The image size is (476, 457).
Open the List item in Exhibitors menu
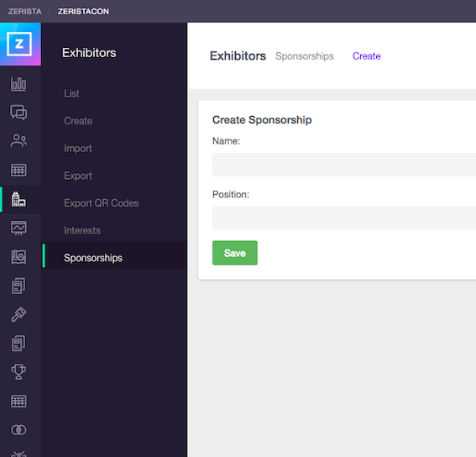pyautogui.click(x=71, y=93)
